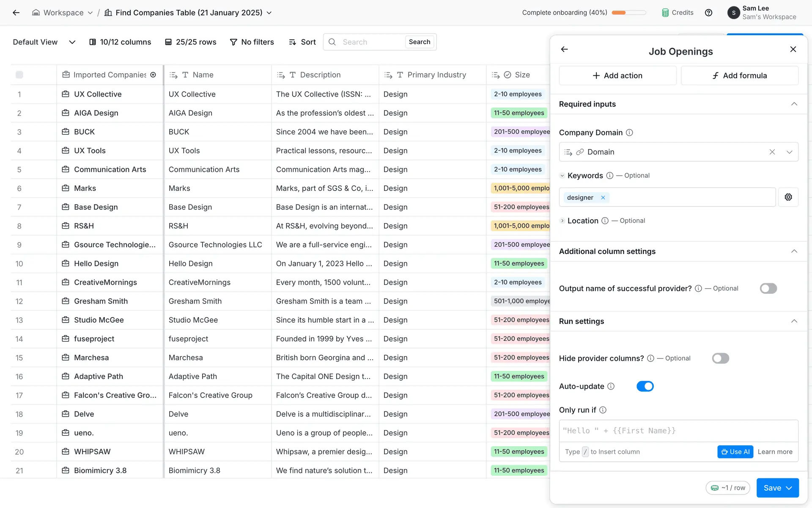Click info icon next to Company Domain

pyautogui.click(x=629, y=133)
